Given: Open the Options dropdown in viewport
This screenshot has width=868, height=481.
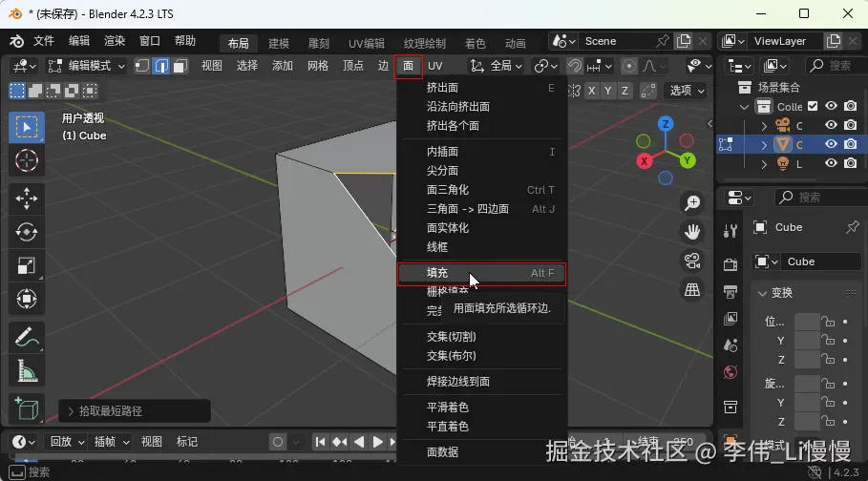Looking at the screenshot, I should [687, 91].
